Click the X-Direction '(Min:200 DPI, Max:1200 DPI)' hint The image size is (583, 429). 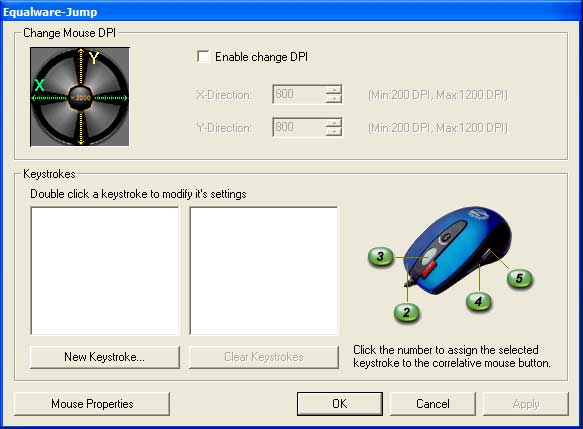point(438,95)
